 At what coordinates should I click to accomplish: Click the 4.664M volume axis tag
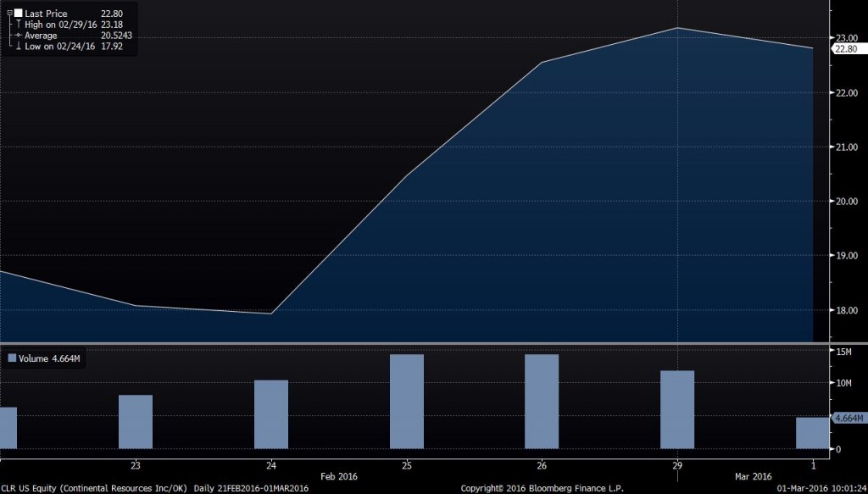pyautogui.click(x=849, y=418)
